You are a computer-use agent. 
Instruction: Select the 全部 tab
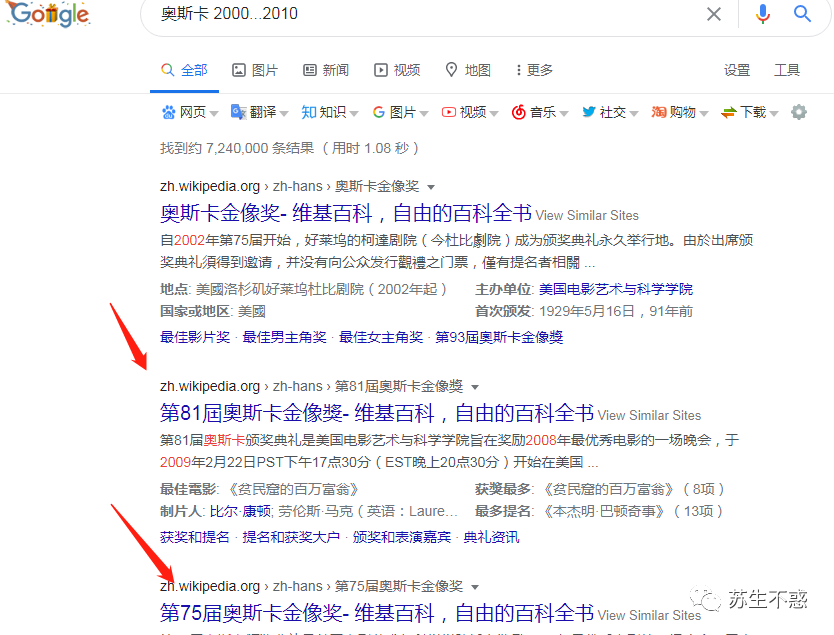point(184,70)
